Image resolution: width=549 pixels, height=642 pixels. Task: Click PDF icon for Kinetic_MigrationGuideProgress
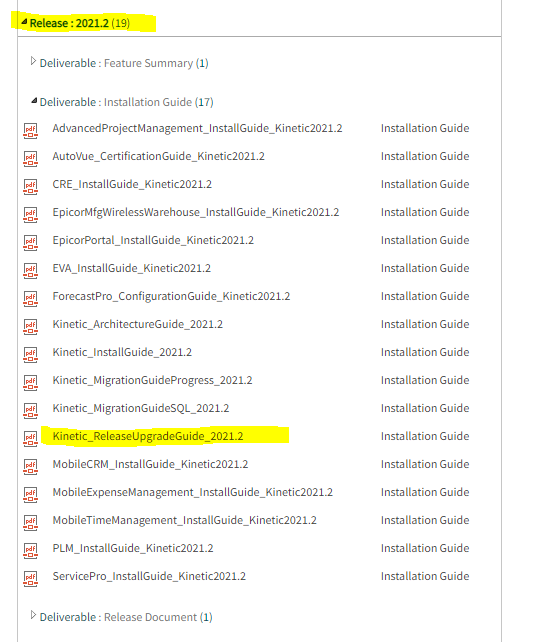point(30,382)
